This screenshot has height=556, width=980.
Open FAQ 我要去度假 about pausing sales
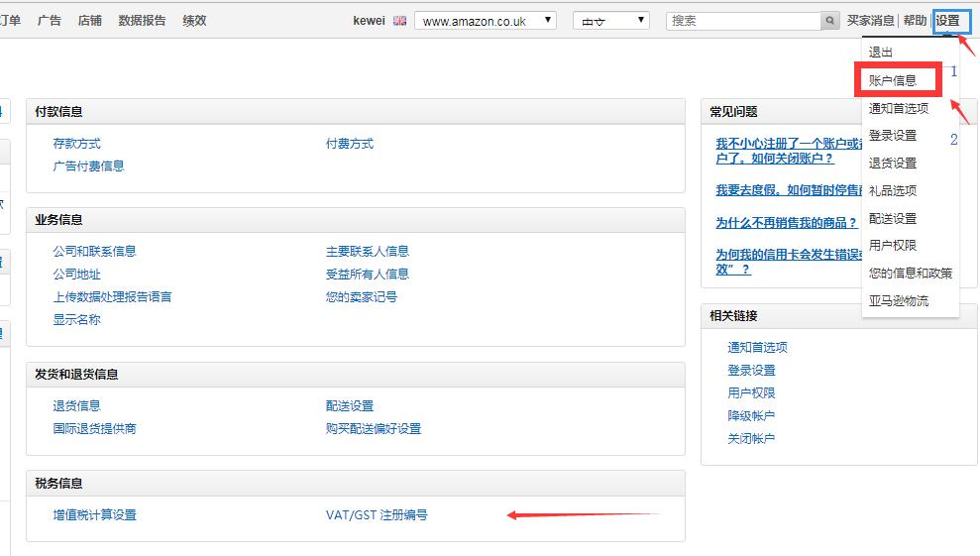(x=789, y=190)
